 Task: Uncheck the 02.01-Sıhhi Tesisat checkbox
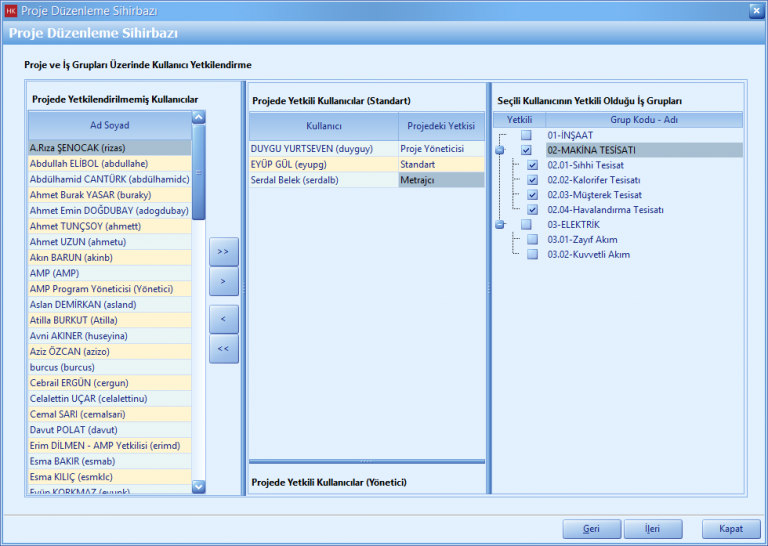533,165
